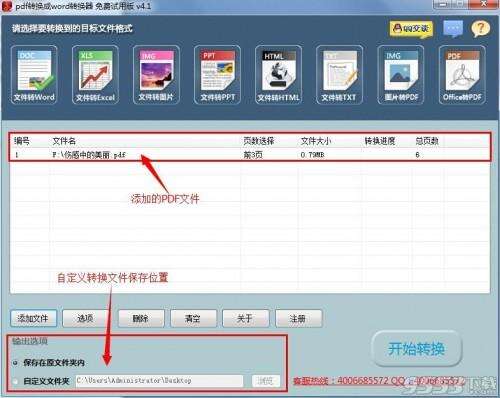
Task: Click the 文件大小 column header
Action: [x=316, y=141]
